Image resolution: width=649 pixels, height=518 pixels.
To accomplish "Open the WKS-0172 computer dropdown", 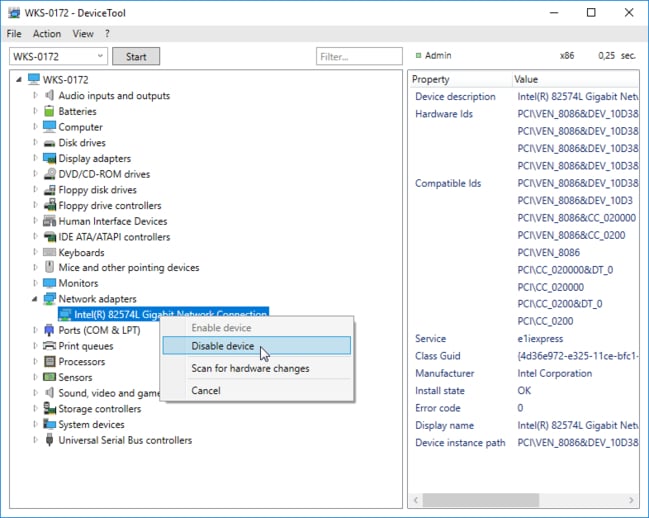I will 98,57.
